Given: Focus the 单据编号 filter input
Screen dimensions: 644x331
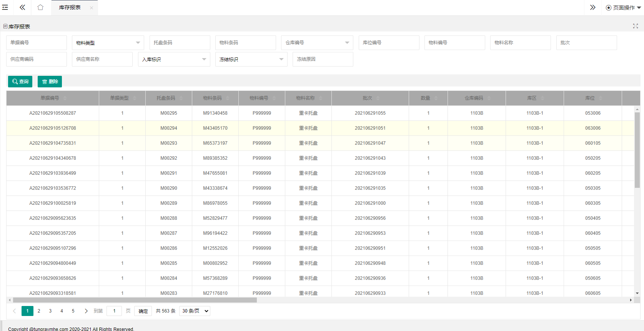Looking at the screenshot, I should [x=37, y=43].
